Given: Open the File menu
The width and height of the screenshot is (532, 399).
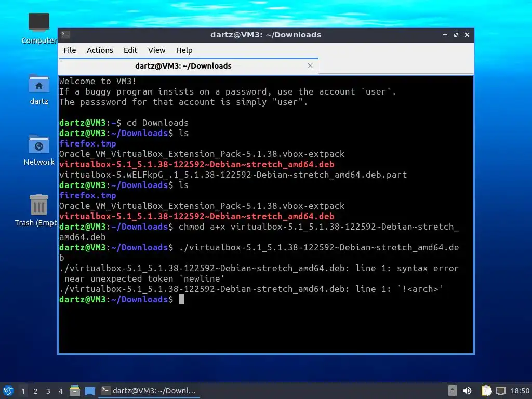Looking at the screenshot, I should coord(70,50).
